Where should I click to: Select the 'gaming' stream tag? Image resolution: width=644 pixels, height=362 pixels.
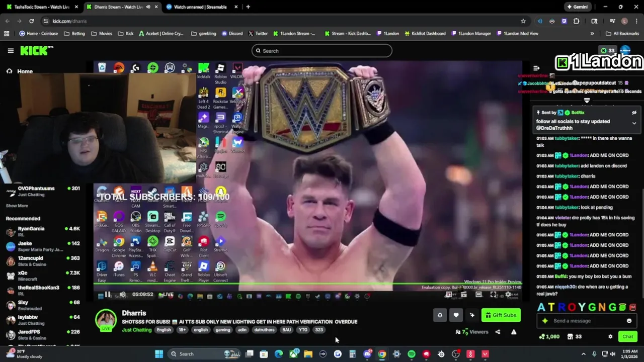pos(223,330)
